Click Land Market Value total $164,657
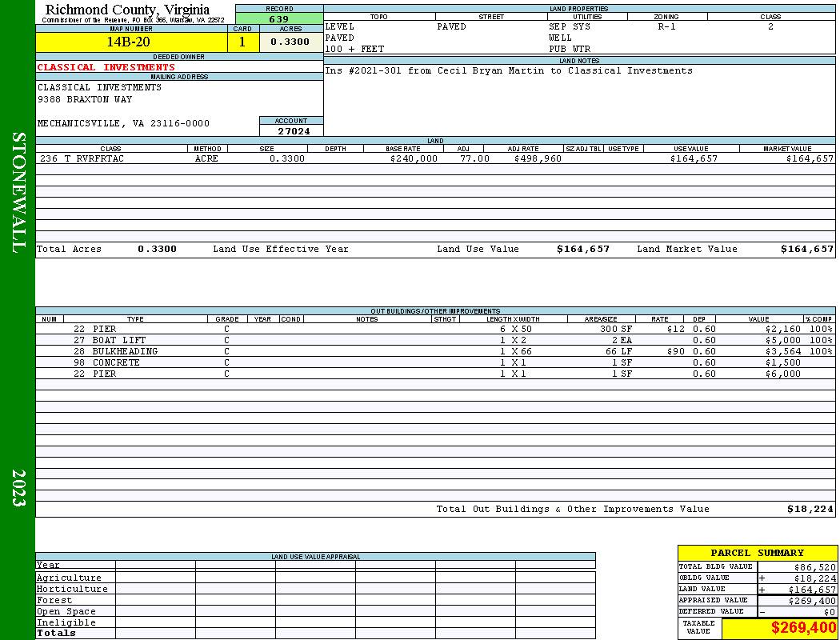840x640 pixels. click(806, 249)
